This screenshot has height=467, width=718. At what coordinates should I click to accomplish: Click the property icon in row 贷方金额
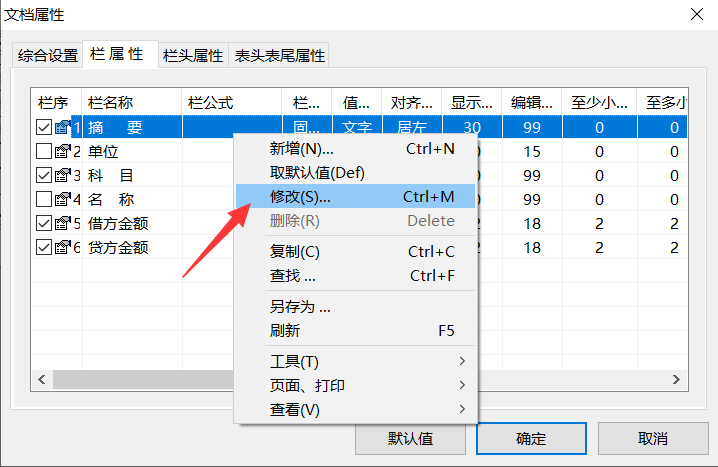62,247
